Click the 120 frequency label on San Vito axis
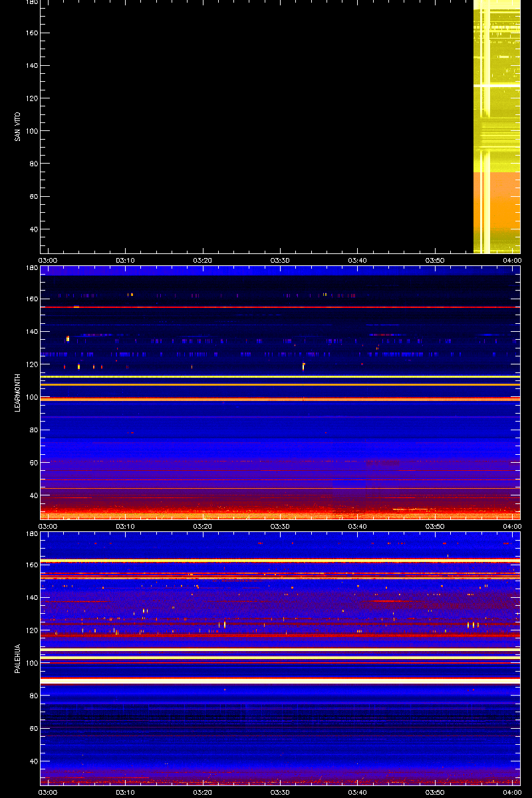The width and height of the screenshot is (532, 798). click(x=31, y=98)
